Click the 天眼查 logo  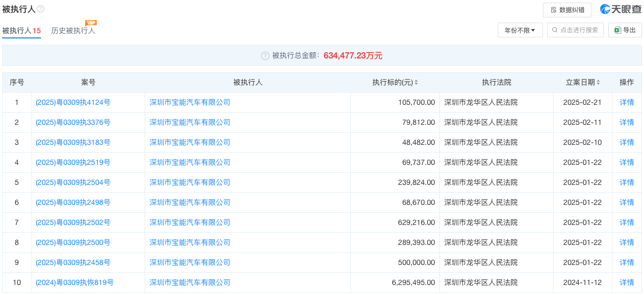[x=621, y=9]
